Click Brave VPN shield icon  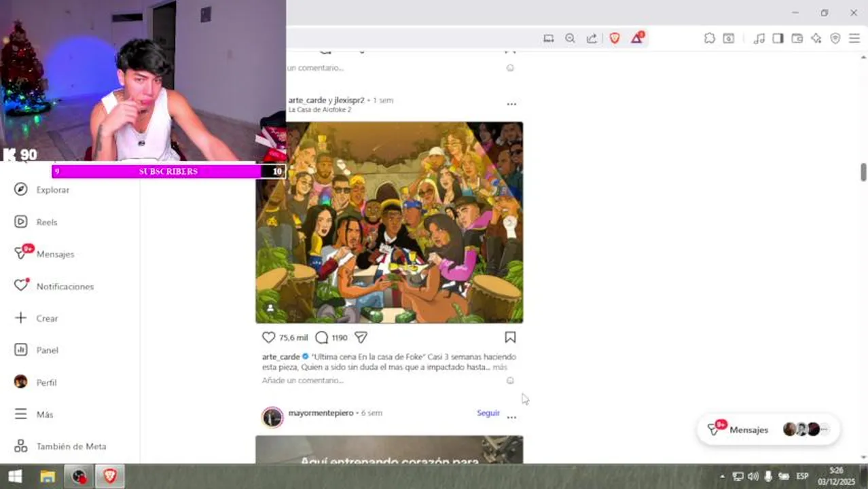[x=835, y=39]
